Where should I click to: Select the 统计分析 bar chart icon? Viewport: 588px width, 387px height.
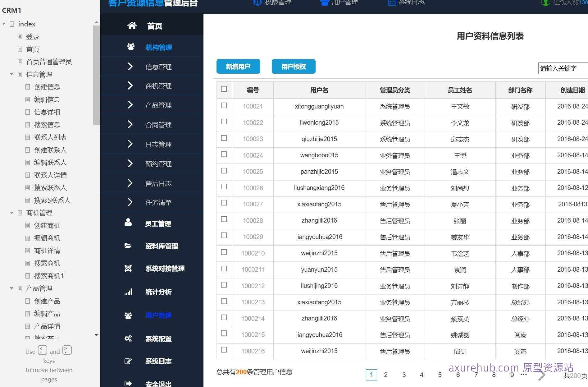[128, 292]
